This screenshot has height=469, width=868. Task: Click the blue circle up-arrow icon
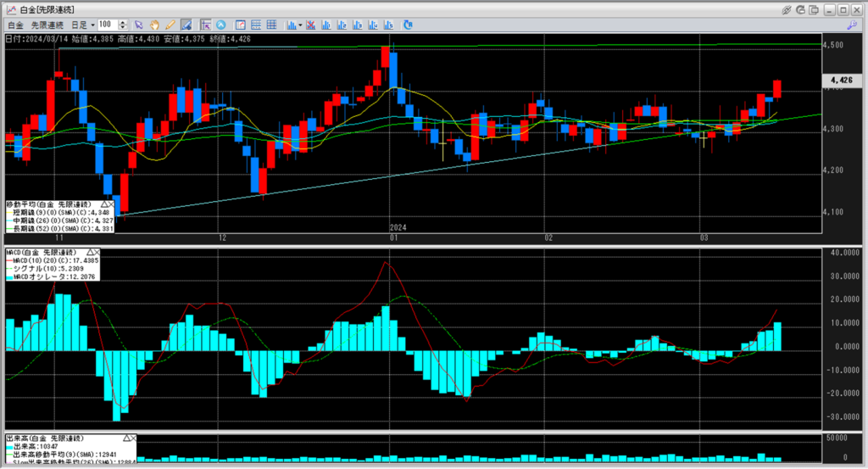pyautogui.click(x=221, y=25)
